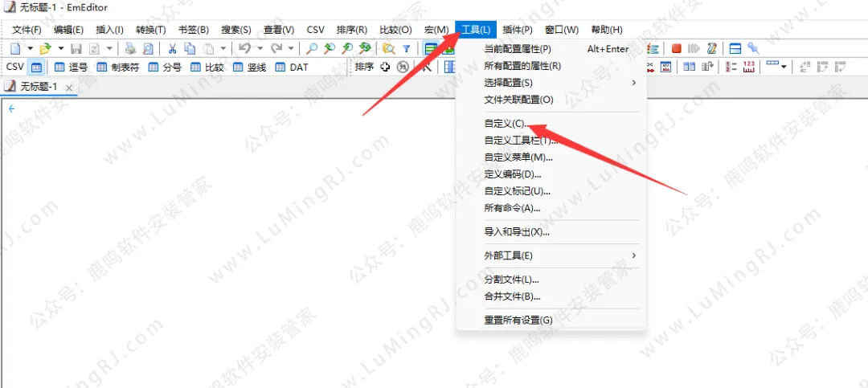Expand the Open recent files dropdown arrow

click(x=61, y=49)
